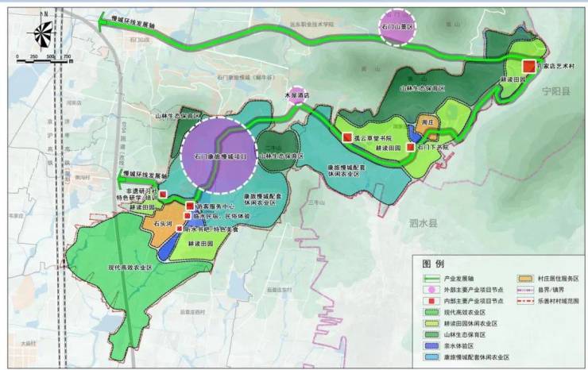
Task: Click the map scale bar
Action: tap(45, 60)
